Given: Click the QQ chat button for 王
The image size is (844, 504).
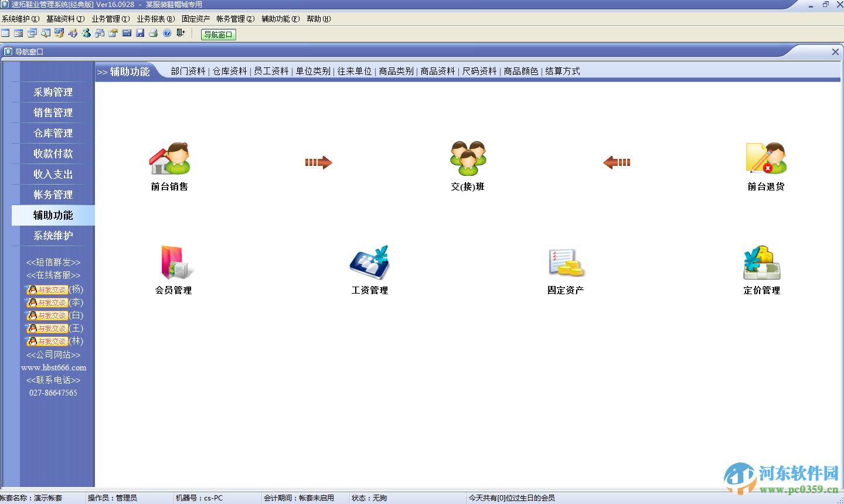Looking at the screenshot, I should [47, 328].
